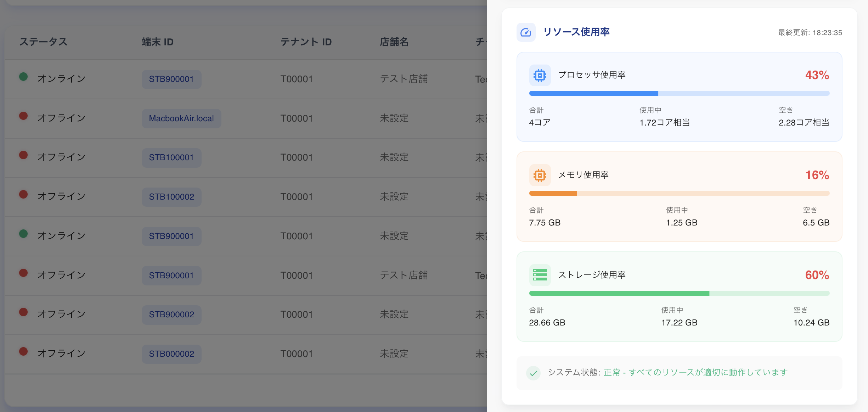Click the テナント ID column header
The width and height of the screenshot is (868, 412).
click(306, 42)
